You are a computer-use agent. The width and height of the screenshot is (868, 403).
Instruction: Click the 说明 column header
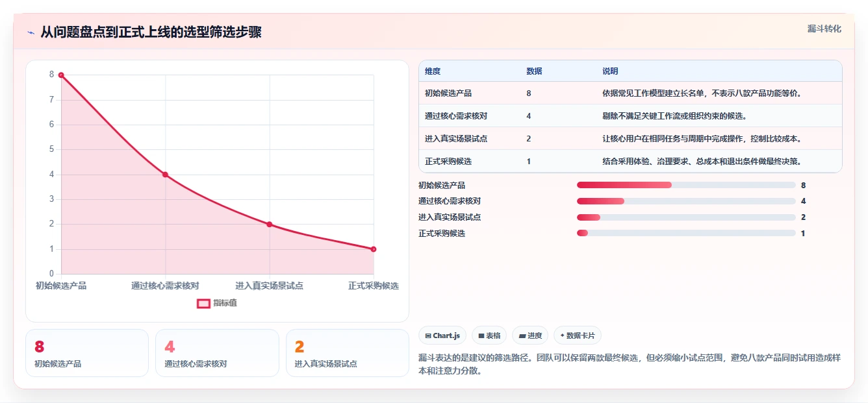610,71
